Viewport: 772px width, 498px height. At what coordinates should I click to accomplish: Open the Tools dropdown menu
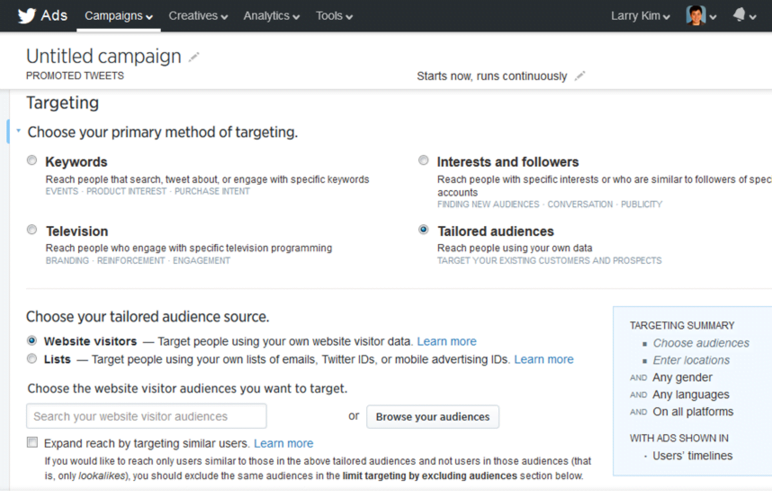click(x=334, y=16)
